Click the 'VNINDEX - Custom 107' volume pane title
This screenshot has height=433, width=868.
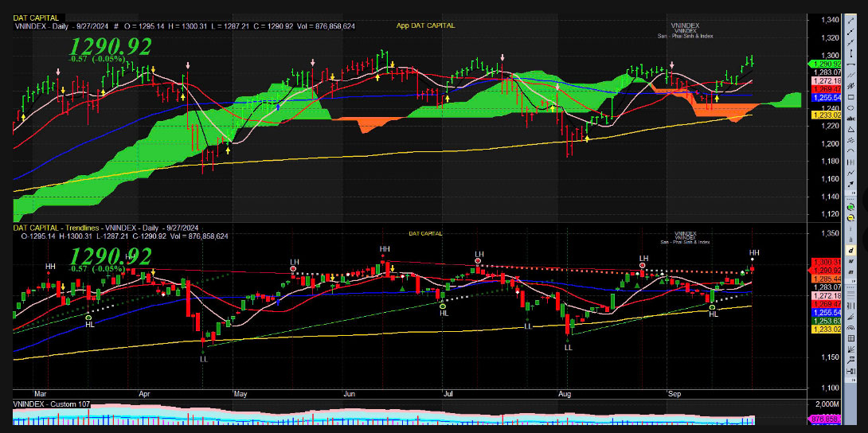pos(52,404)
